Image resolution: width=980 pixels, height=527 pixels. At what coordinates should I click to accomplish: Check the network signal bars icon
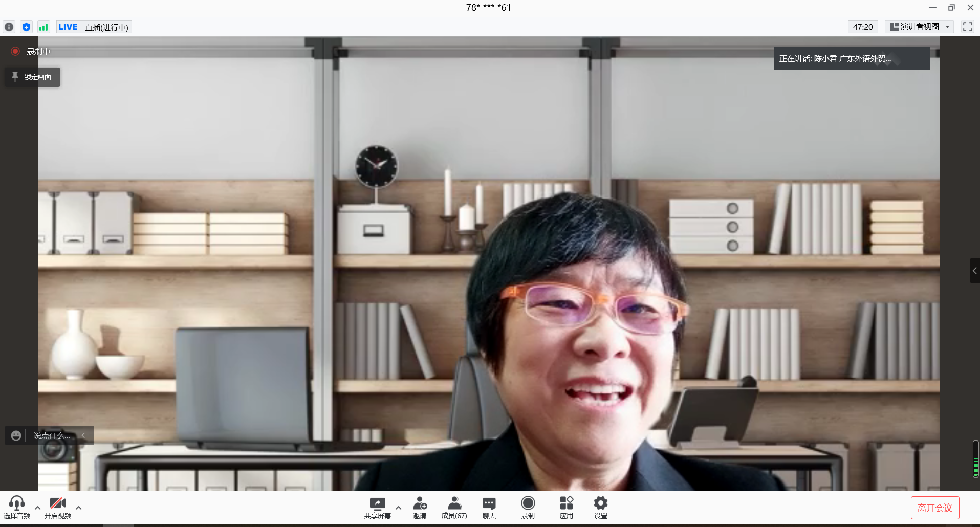[43, 27]
